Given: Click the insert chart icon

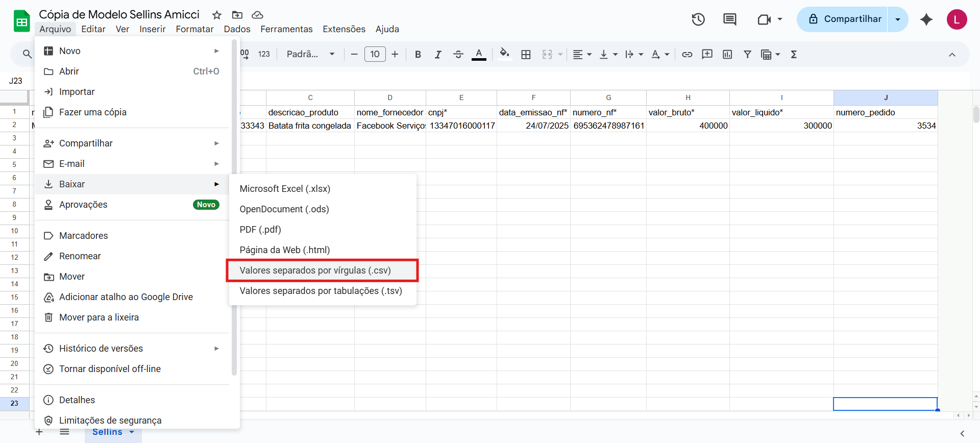Looking at the screenshot, I should (727, 55).
